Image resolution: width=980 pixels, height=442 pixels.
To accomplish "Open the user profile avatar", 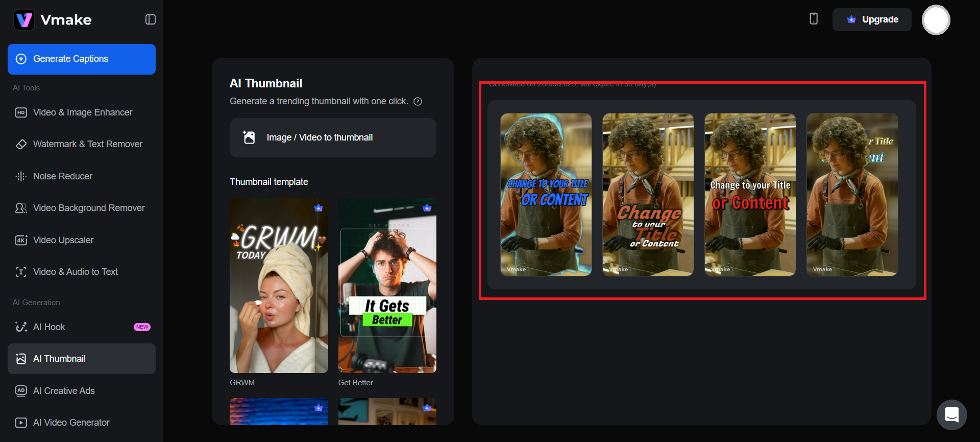I will pos(936,20).
